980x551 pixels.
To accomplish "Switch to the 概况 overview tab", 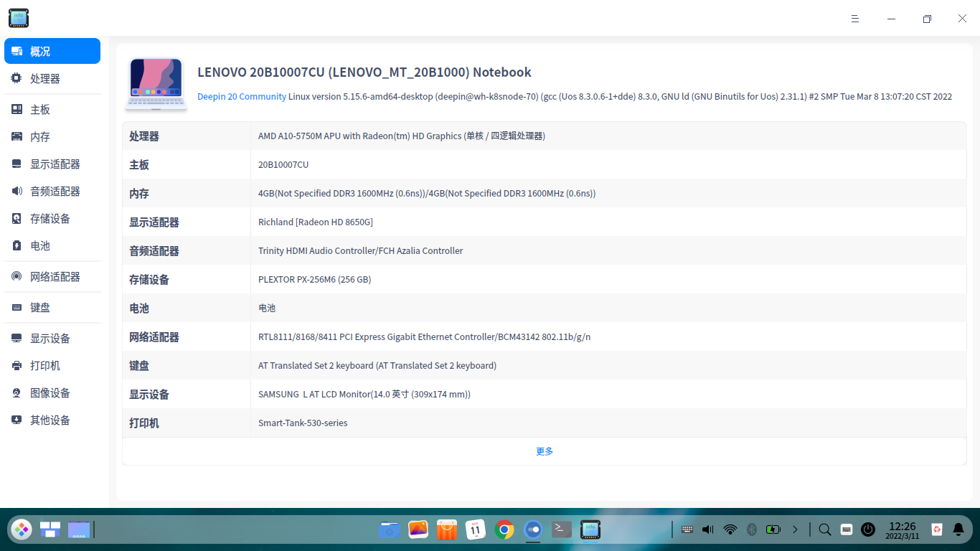I will (x=52, y=51).
